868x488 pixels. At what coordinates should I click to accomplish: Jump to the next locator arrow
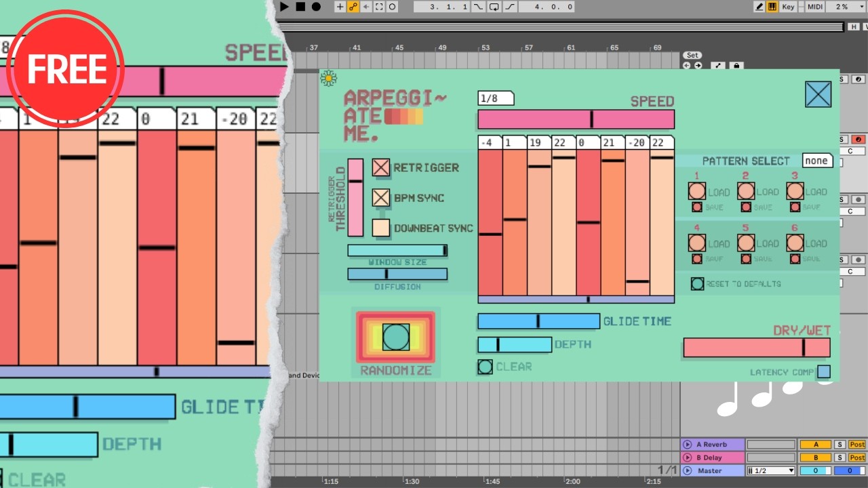pyautogui.click(x=697, y=66)
